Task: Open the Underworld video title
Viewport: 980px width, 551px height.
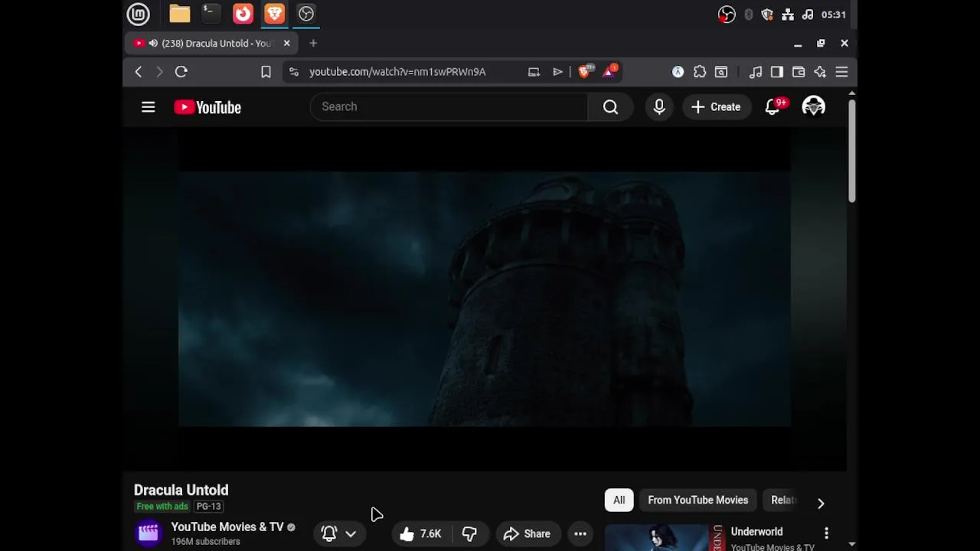Action: 756,532
